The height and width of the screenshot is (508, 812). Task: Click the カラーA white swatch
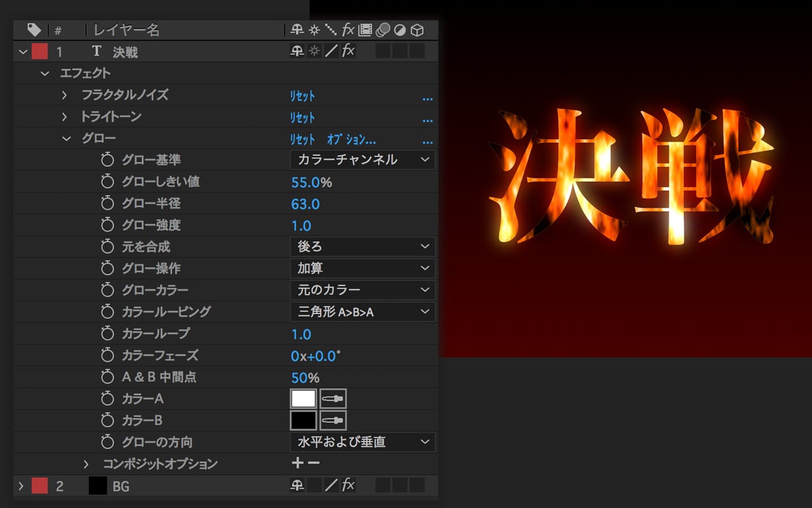[x=303, y=399]
